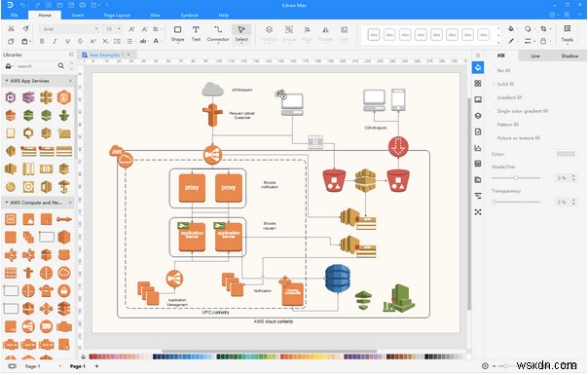The height and width of the screenshot is (375, 588).
Task: Expand the style gallery arrows
Action: point(498,44)
